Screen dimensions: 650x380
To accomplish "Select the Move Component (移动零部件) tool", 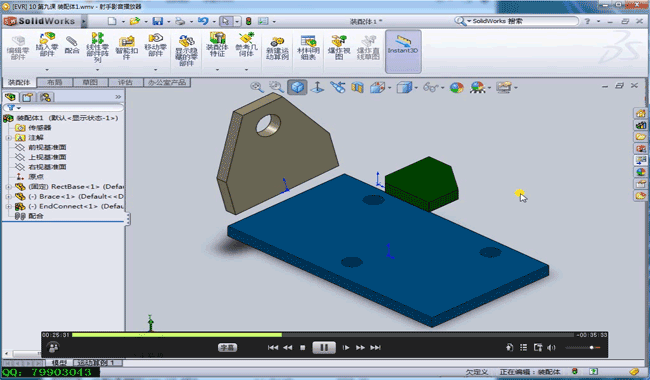I will click(155, 45).
